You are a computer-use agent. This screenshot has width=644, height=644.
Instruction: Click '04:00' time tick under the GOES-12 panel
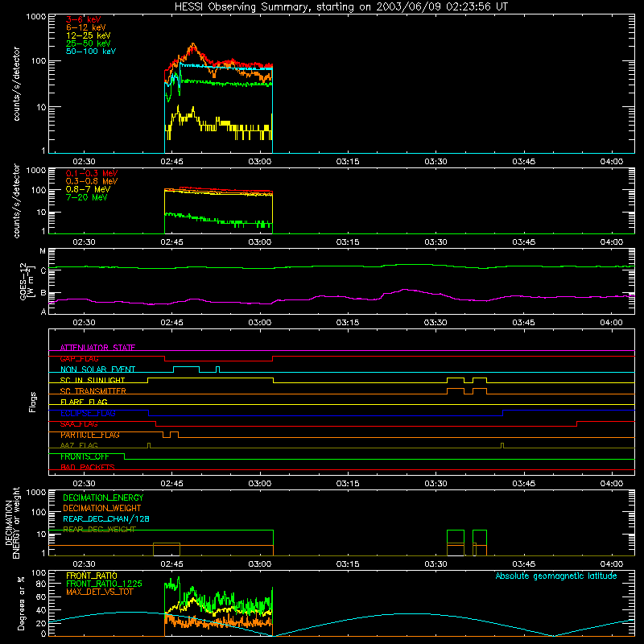[612, 323]
